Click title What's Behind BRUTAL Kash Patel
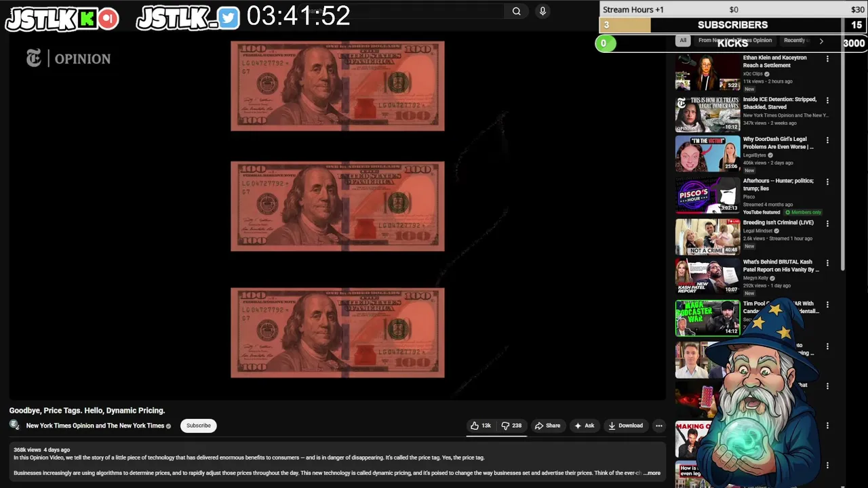This screenshot has width=868, height=488. [781, 266]
